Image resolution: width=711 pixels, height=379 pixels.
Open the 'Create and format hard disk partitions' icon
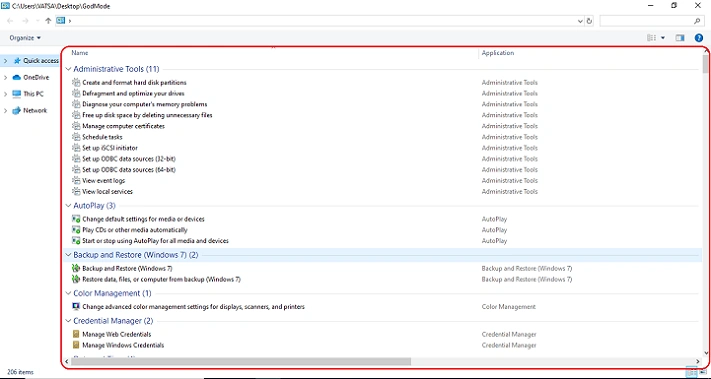click(x=76, y=83)
